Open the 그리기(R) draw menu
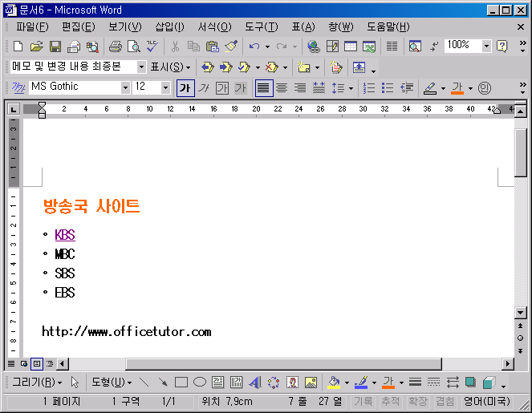Screen dimensions: 532x413 (x=37, y=383)
